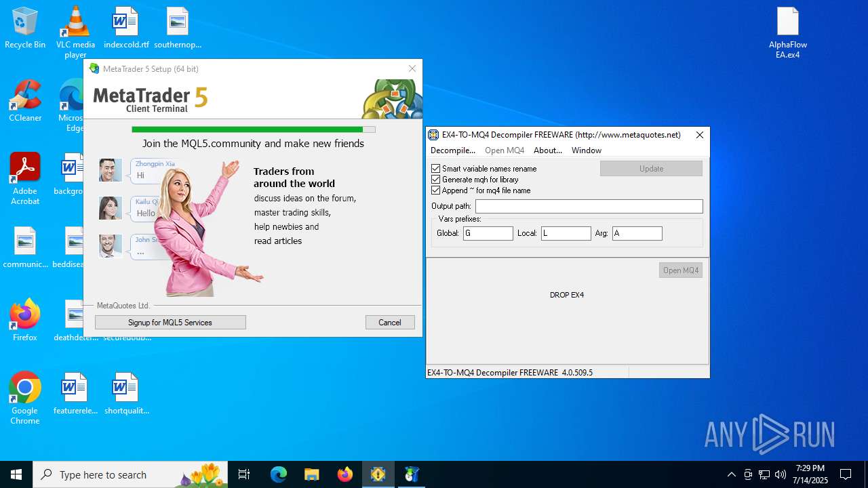The width and height of the screenshot is (868, 488).
Task: Click the MetaTrader installation progress bar
Action: pyautogui.click(x=253, y=129)
